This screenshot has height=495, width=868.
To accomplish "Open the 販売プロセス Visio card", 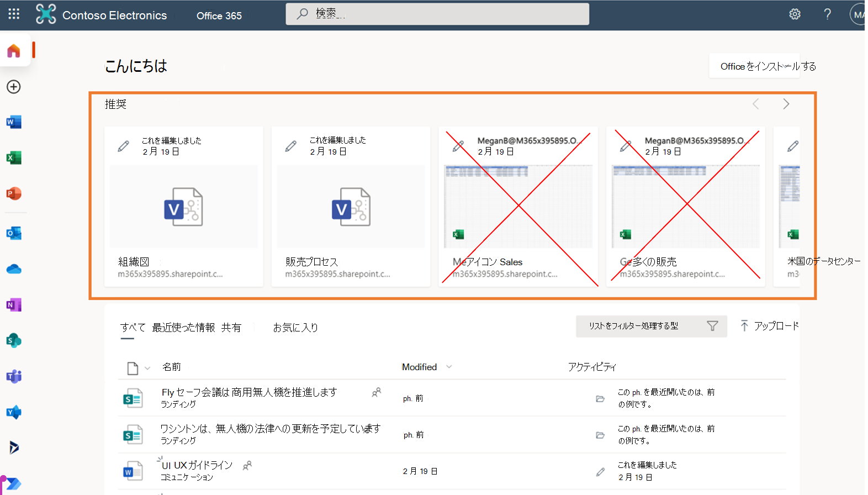I will (351, 207).
